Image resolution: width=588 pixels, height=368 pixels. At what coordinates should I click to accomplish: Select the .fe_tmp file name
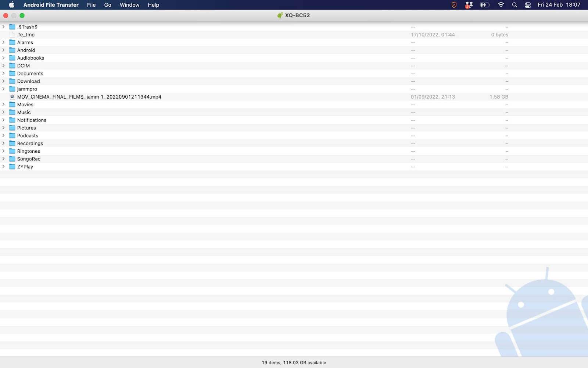click(26, 35)
